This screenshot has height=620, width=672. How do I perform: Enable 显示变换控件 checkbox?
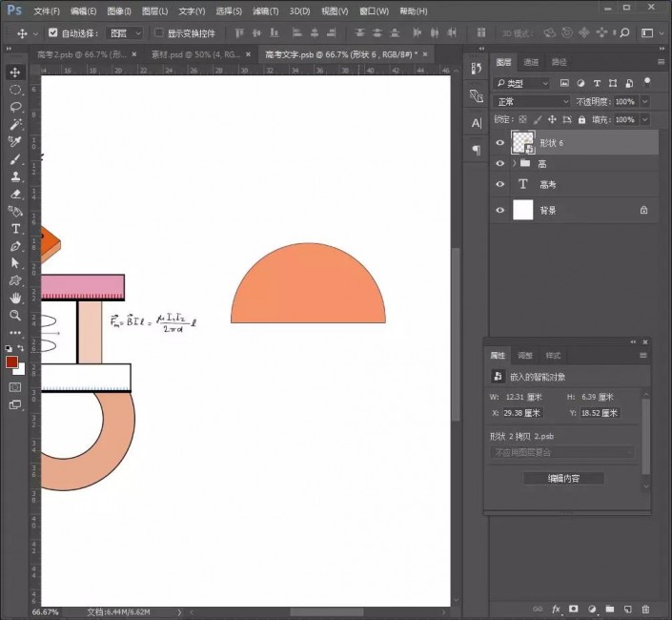159,32
